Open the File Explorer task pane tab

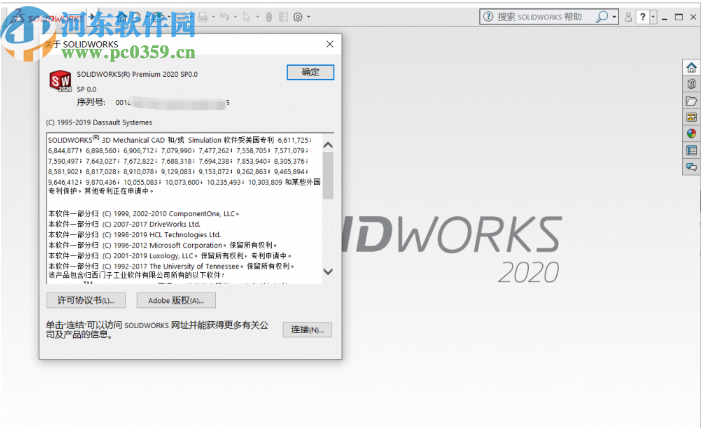(691, 101)
